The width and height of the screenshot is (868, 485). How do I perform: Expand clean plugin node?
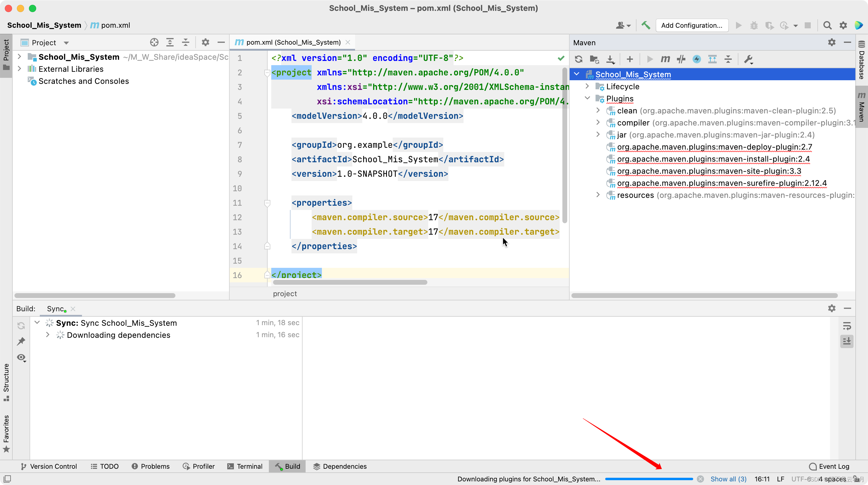pos(598,110)
